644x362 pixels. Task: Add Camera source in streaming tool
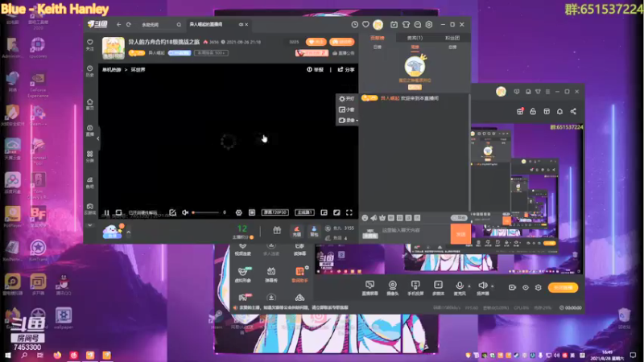393,288
